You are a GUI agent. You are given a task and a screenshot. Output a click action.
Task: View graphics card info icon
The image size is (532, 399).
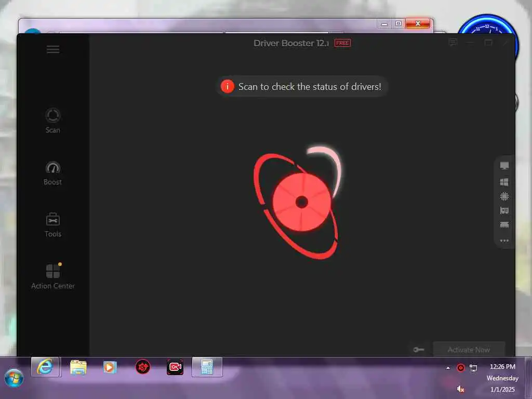(x=504, y=211)
